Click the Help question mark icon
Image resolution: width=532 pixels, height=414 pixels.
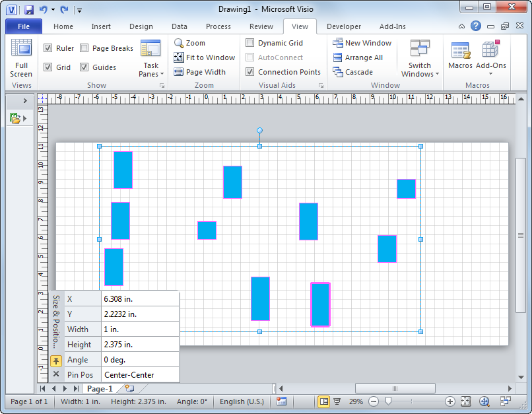(476, 26)
